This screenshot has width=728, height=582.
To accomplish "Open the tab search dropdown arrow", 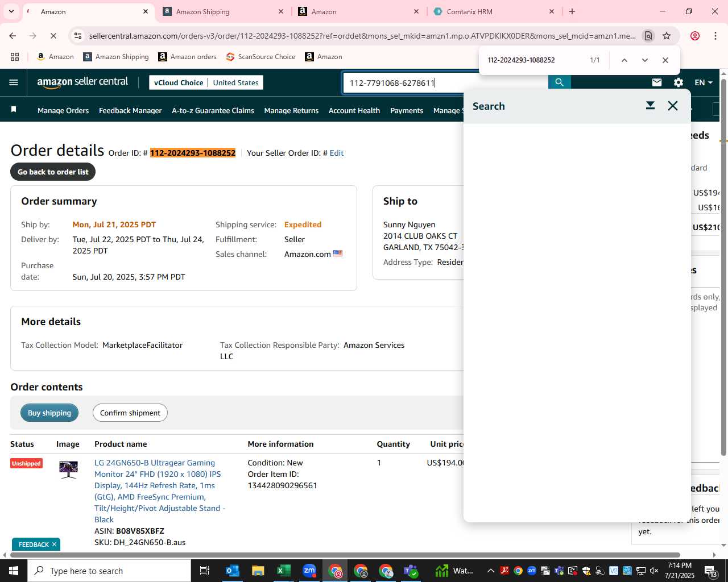I will [x=11, y=11].
